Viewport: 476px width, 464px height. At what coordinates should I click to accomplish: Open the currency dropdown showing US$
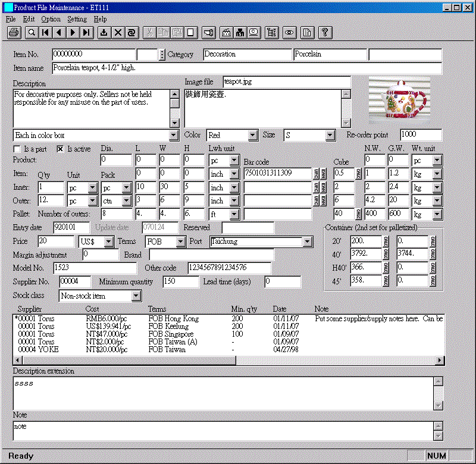[x=109, y=242]
